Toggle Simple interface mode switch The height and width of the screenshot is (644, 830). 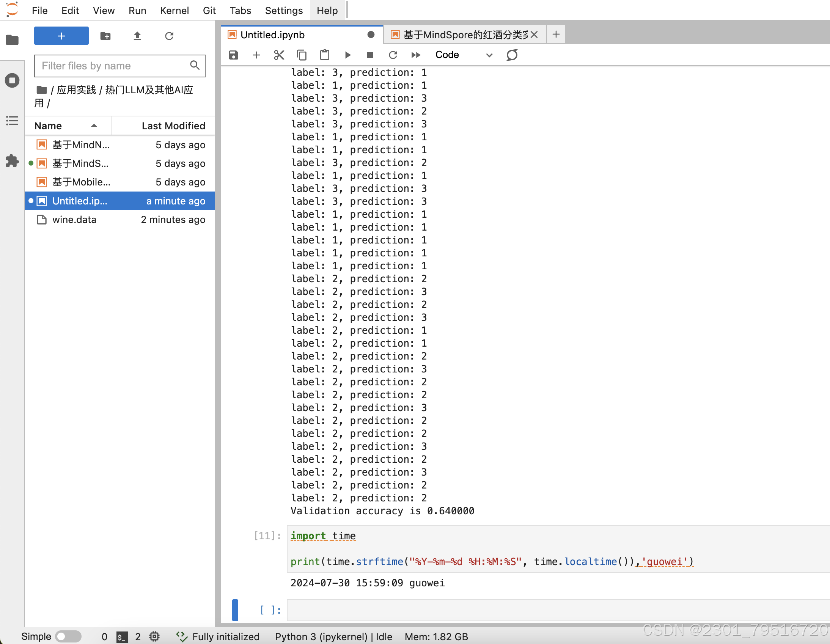click(x=68, y=636)
